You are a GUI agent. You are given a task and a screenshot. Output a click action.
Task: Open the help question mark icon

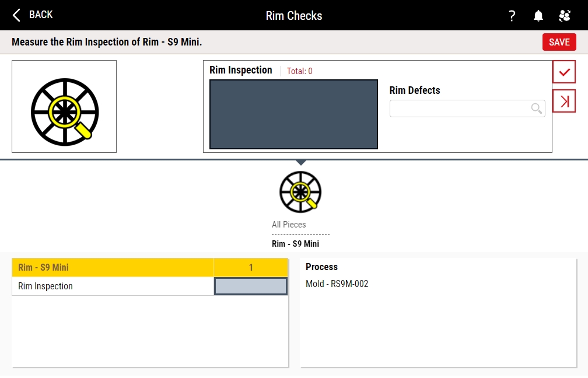point(512,16)
